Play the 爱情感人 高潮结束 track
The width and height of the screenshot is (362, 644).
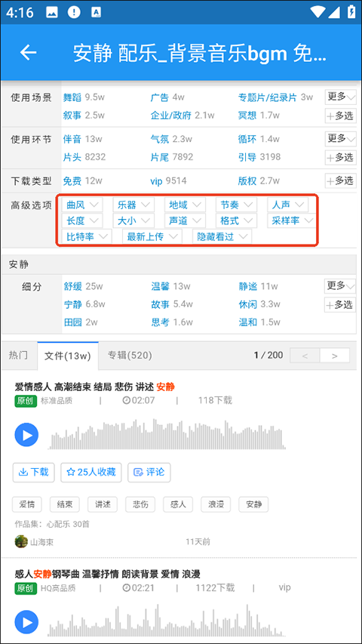pyautogui.click(x=26, y=435)
